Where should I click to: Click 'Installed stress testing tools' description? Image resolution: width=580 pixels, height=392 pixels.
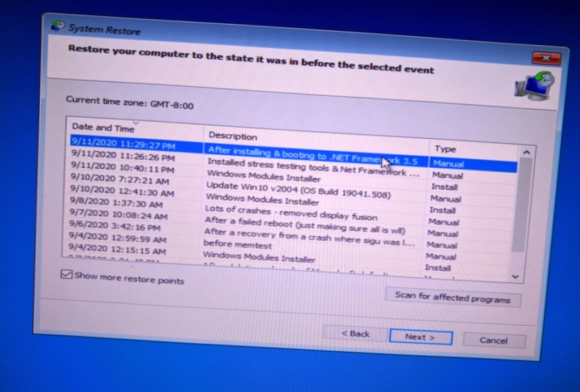coord(313,168)
